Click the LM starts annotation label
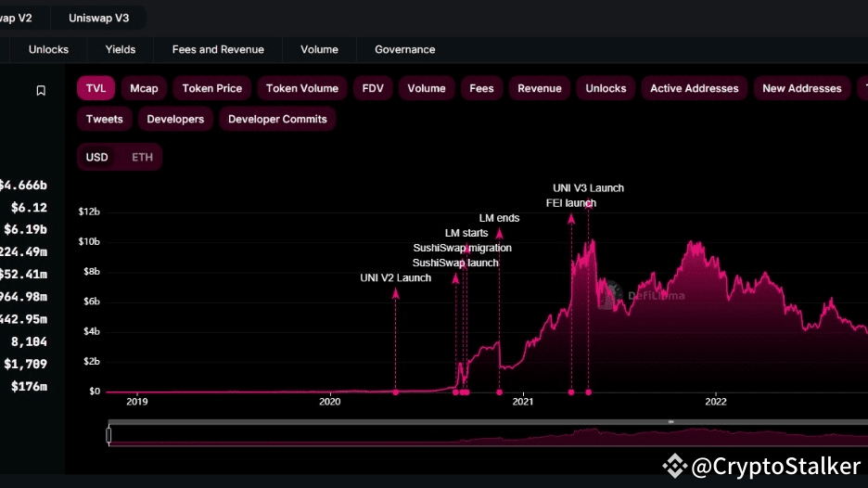The width and height of the screenshot is (868, 488). (x=466, y=233)
